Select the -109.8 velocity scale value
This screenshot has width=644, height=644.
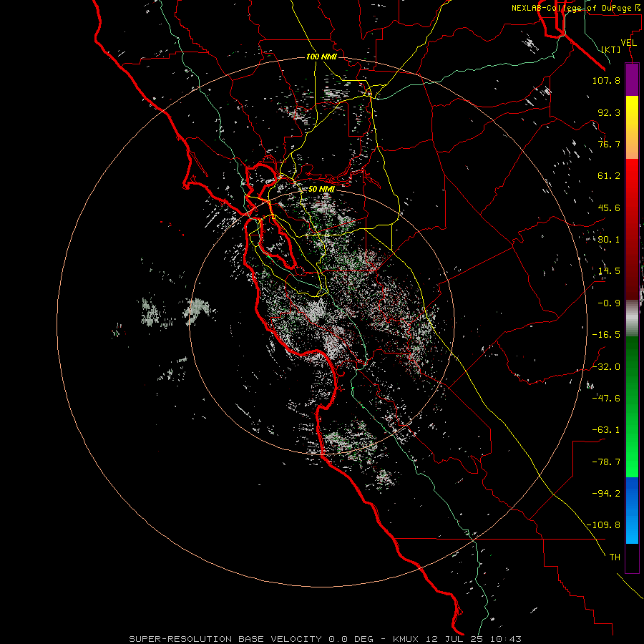[603, 525]
